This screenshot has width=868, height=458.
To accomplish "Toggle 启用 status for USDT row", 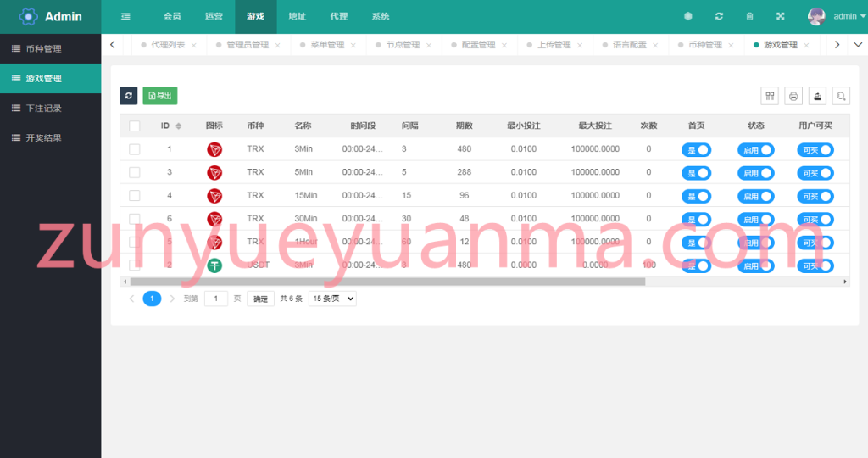I will coord(755,266).
